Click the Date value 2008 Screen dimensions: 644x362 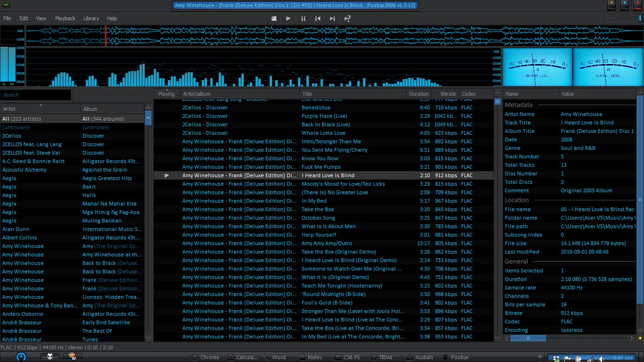(x=567, y=140)
